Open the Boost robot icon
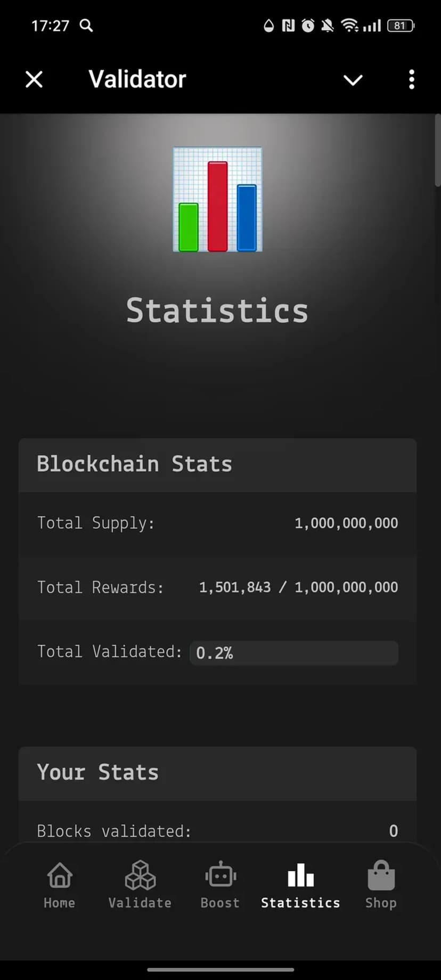 220,876
